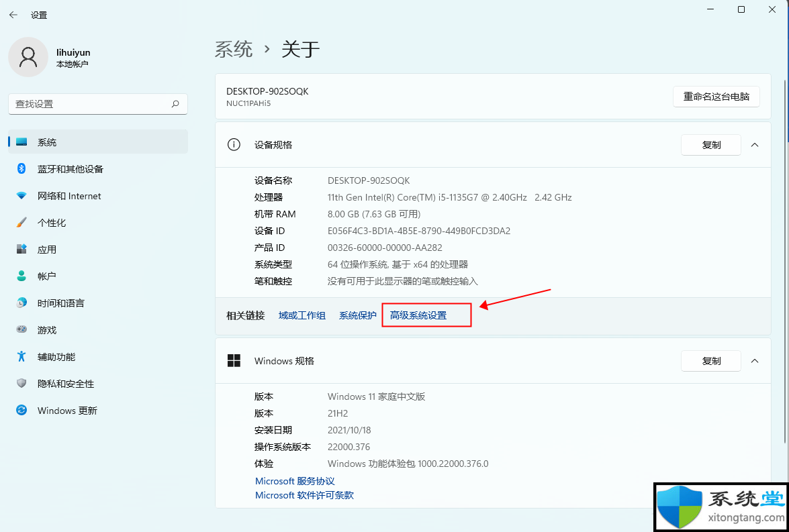Click the search magnifier icon

tap(175, 104)
